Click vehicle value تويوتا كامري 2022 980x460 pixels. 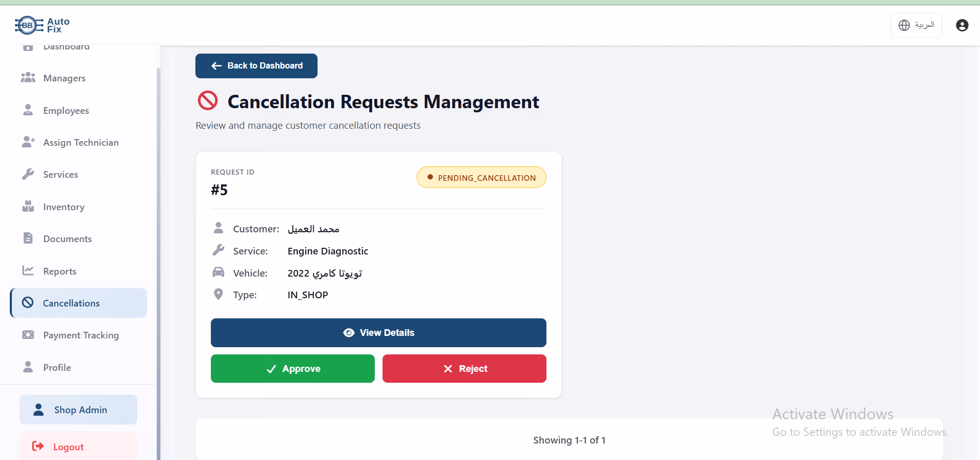pyautogui.click(x=325, y=273)
